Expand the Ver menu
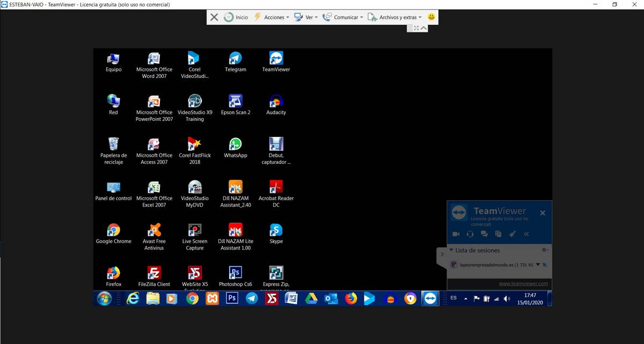This screenshot has width=644, height=344. point(306,17)
